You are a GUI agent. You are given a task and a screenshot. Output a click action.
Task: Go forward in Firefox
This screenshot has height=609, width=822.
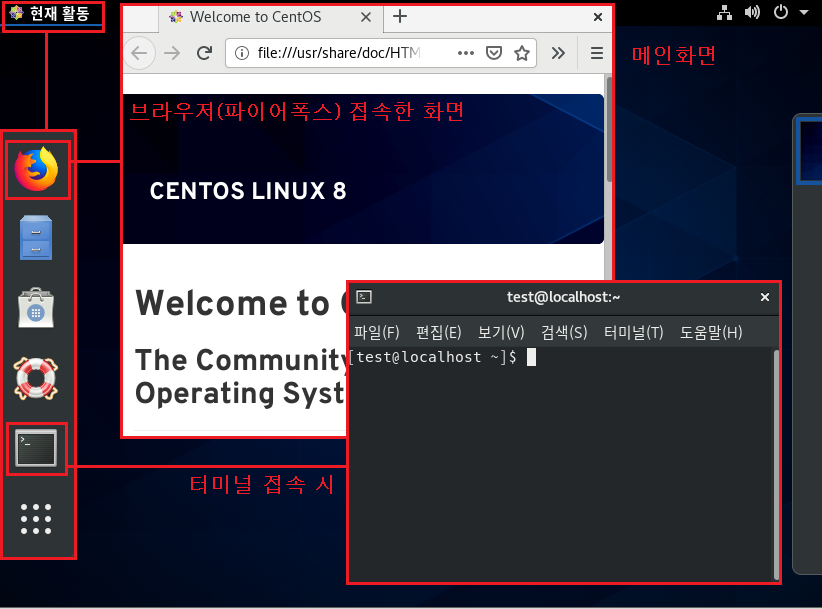click(x=171, y=53)
